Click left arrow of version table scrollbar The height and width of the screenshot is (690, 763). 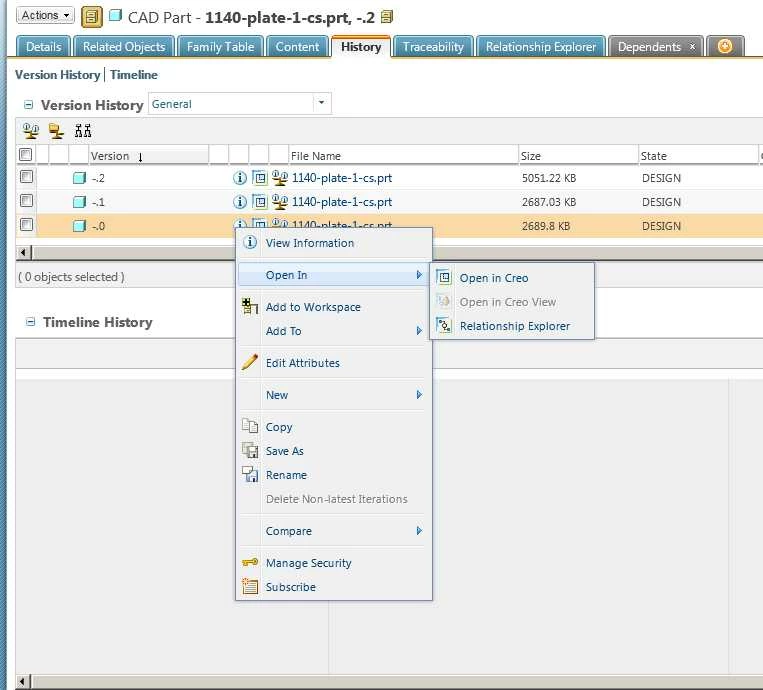23,253
